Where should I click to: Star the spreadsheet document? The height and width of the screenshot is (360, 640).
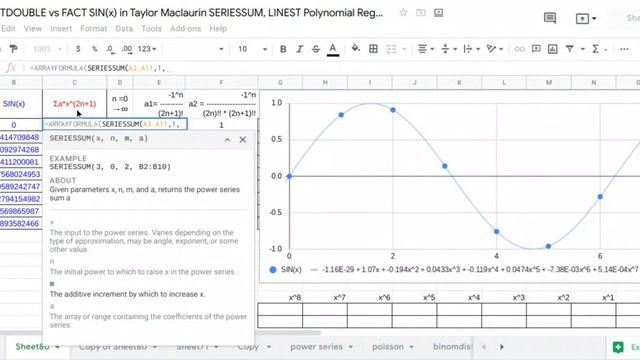(x=403, y=13)
